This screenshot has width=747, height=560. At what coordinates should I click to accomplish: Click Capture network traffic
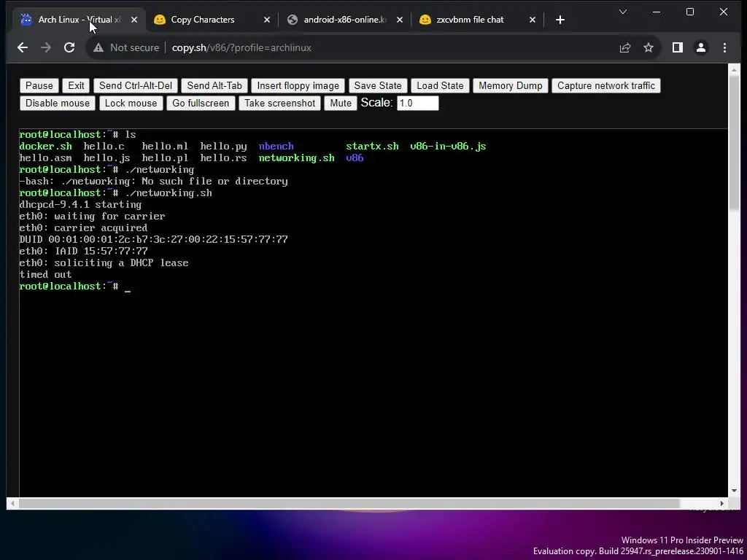click(x=606, y=86)
